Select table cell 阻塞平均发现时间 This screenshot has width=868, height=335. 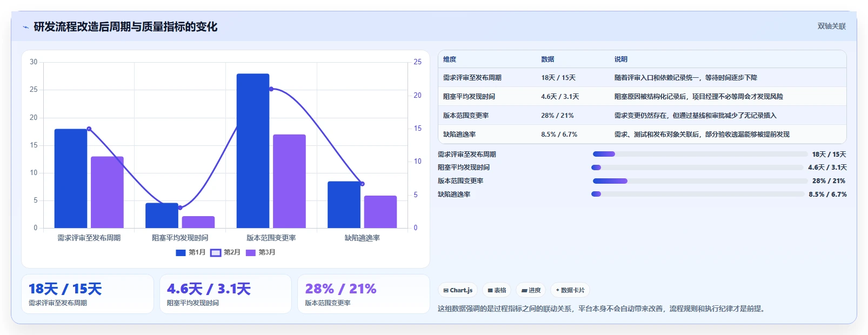(469, 97)
